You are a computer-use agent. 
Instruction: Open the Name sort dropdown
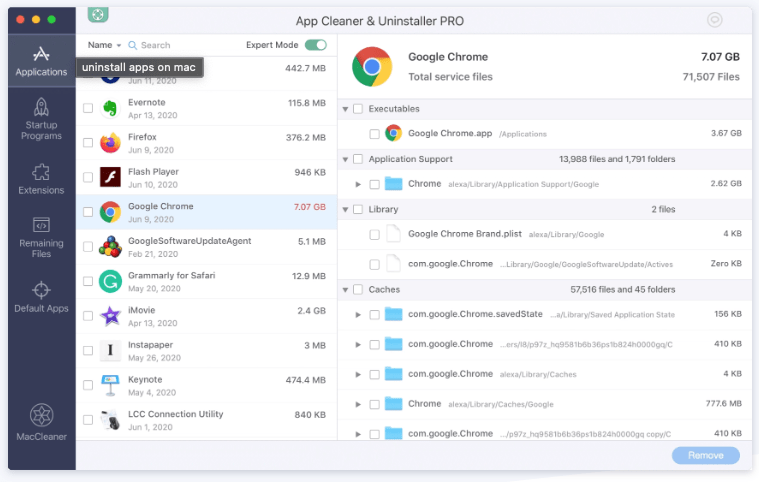coord(104,45)
